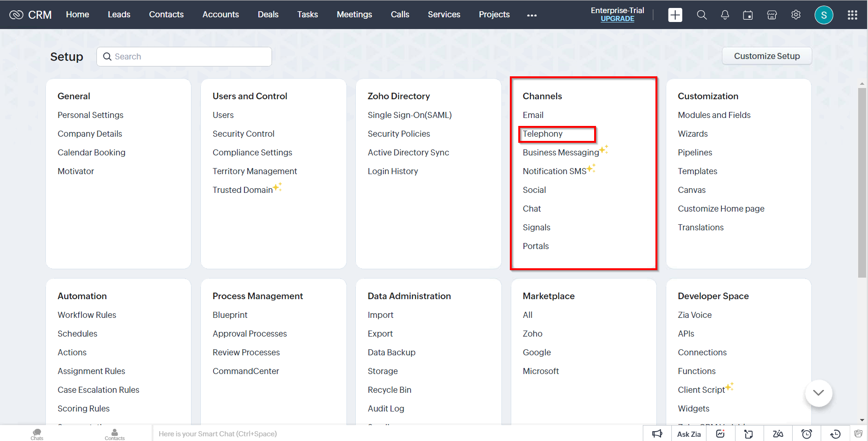
Task: Open the reminders alarm clock icon
Action: coord(807,434)
